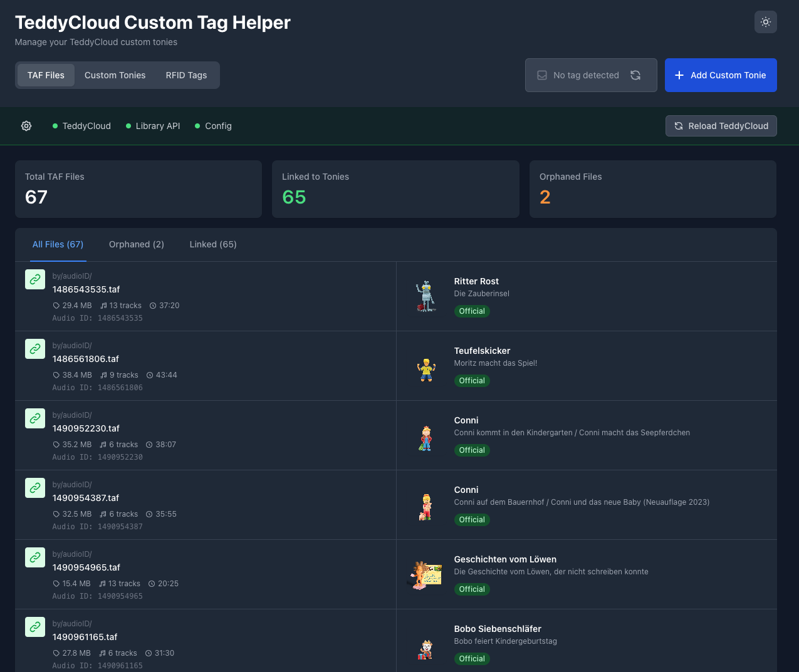Open the RFID Tags tab
This screenshot has width=799, height=672.
click(x=186, y=75)
